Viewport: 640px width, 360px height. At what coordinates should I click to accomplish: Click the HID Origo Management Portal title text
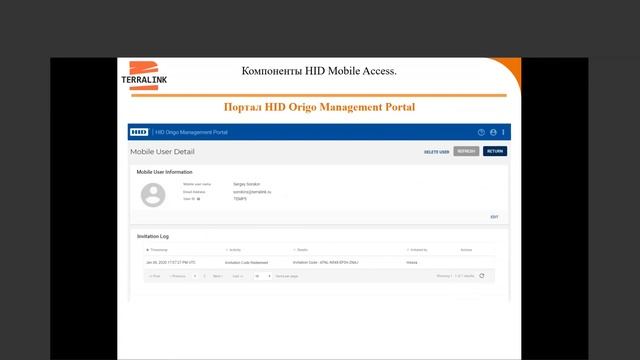tap(191, 132)
